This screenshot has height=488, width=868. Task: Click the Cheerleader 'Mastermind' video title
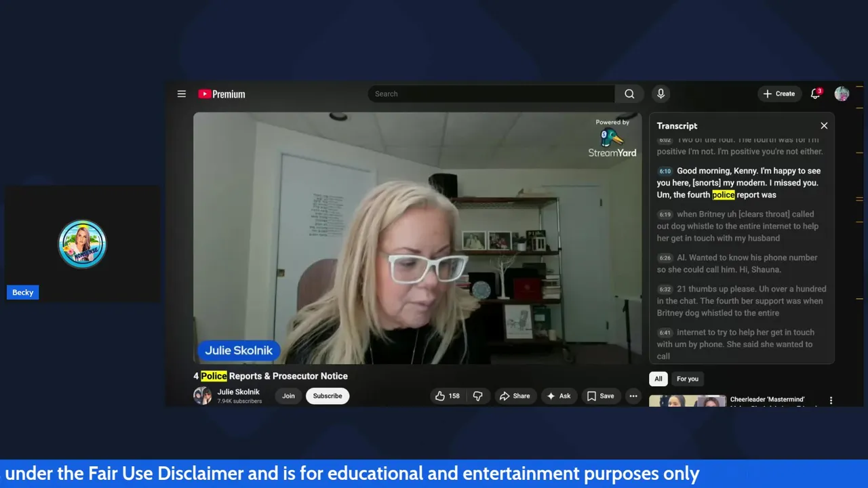767,400
